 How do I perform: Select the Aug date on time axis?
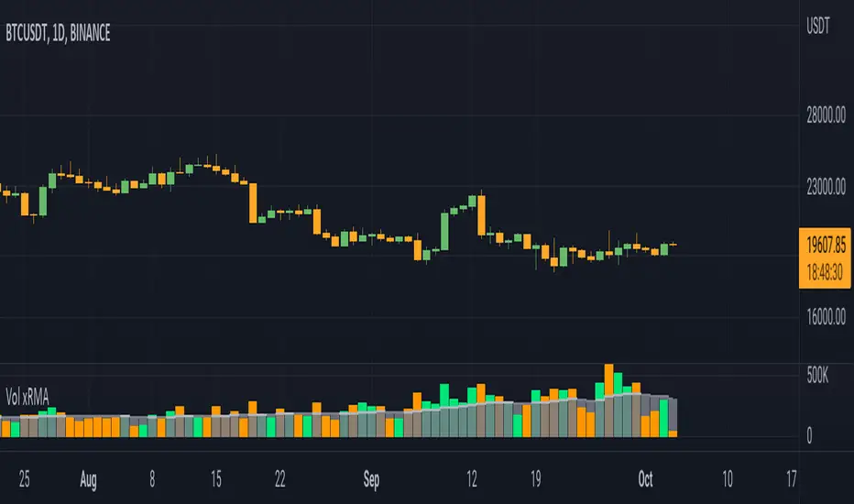click(x=89, y=478)
